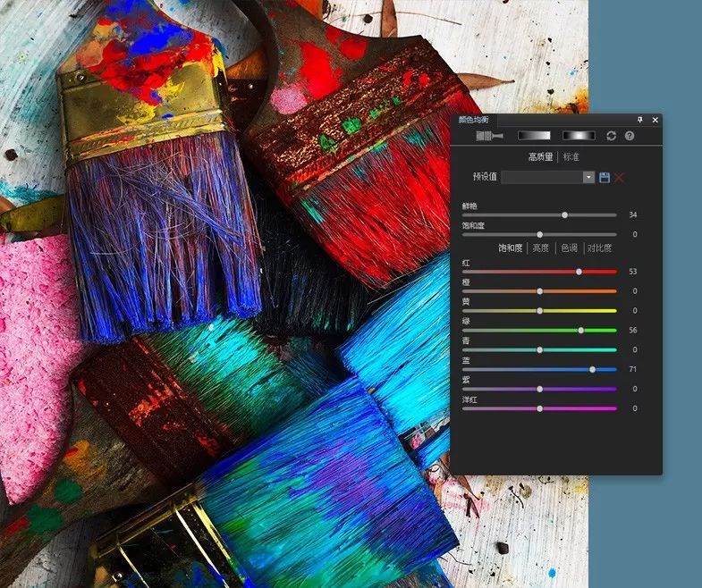The image size is (702, 588).
Task: Click the 洋红 slider handle
Action: (x=540, y=408)
